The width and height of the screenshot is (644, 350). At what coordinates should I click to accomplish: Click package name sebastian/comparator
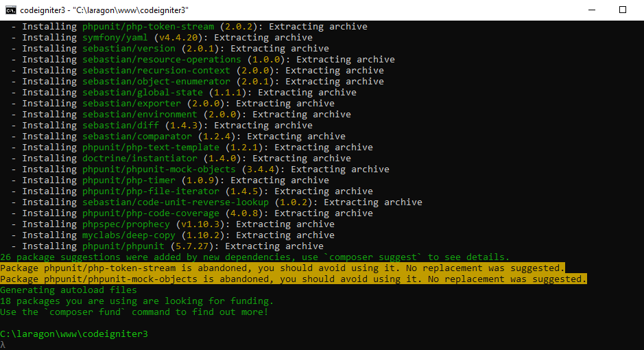pyautogui.click(x=137, y=137)
